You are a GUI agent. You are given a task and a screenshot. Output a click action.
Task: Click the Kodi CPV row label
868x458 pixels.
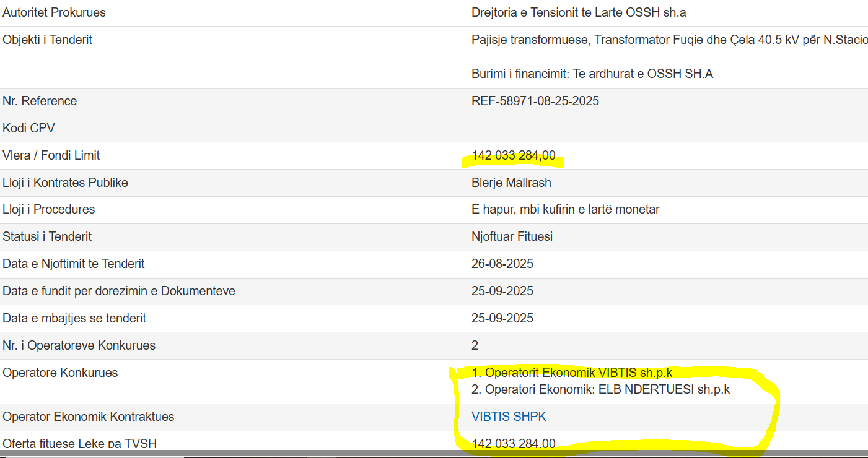[28, 128]
